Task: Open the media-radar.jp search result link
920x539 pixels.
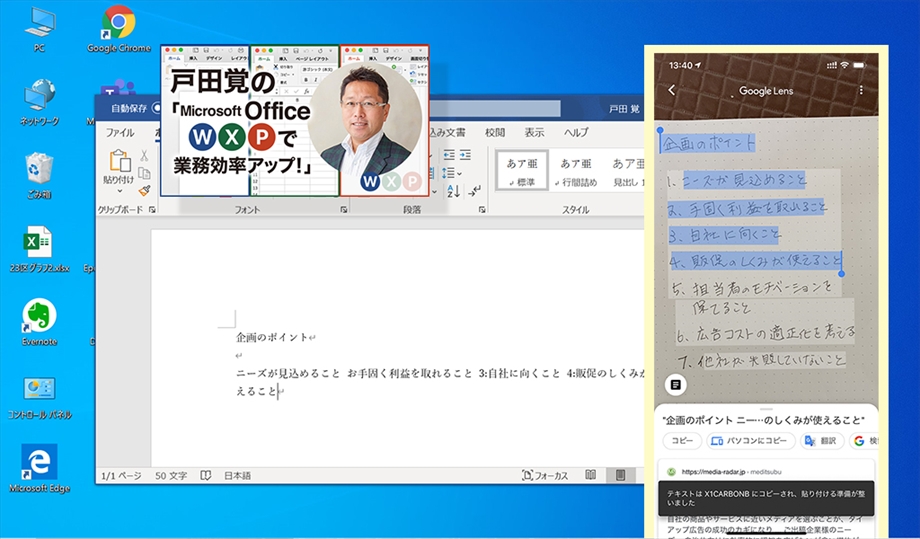Action: 713,472
